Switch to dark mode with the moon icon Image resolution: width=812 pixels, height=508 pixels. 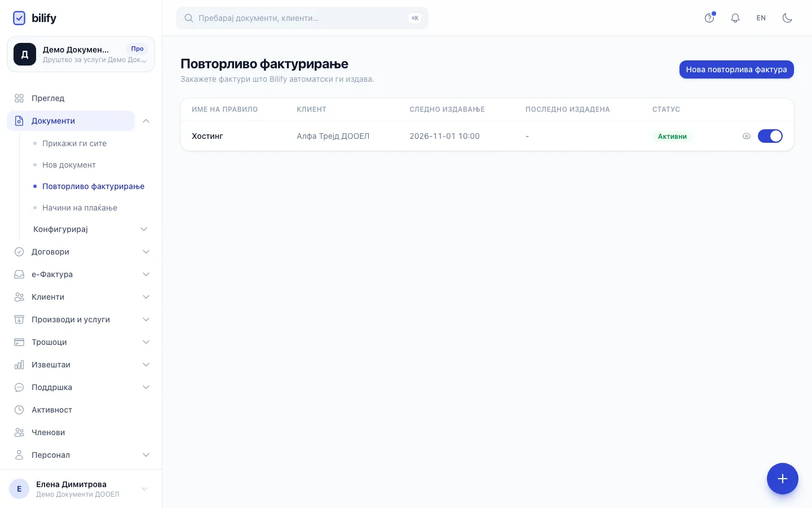[x=787, y=18]
